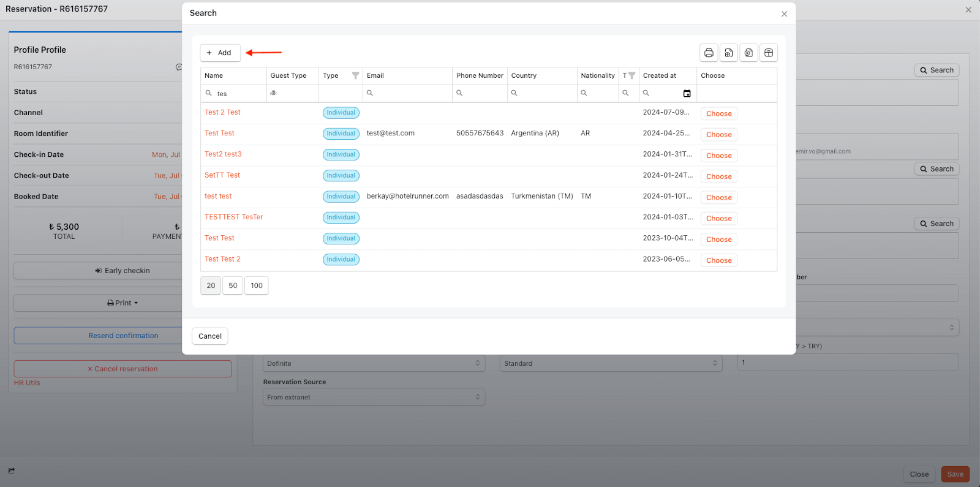
Task: Set page size to 100
Action: pyautogui.click(x=256, y=285)
